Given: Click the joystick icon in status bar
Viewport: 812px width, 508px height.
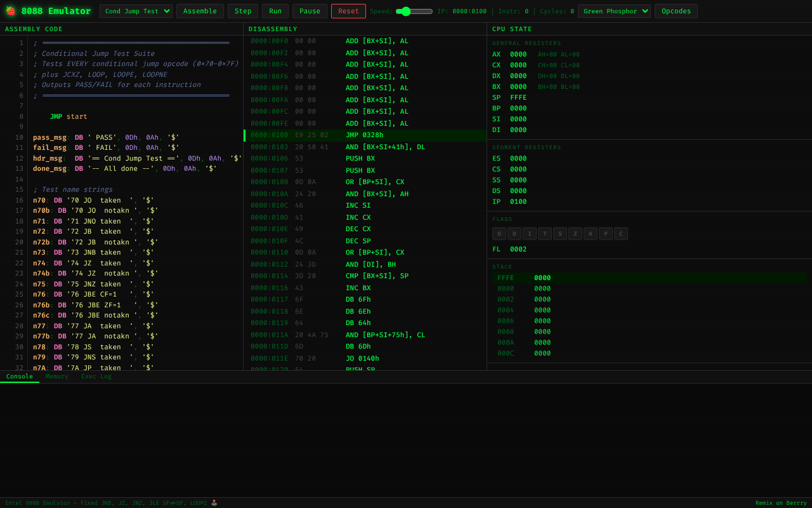Looking at the screenshot, I should pyautogui.click(x=214, y=503).
